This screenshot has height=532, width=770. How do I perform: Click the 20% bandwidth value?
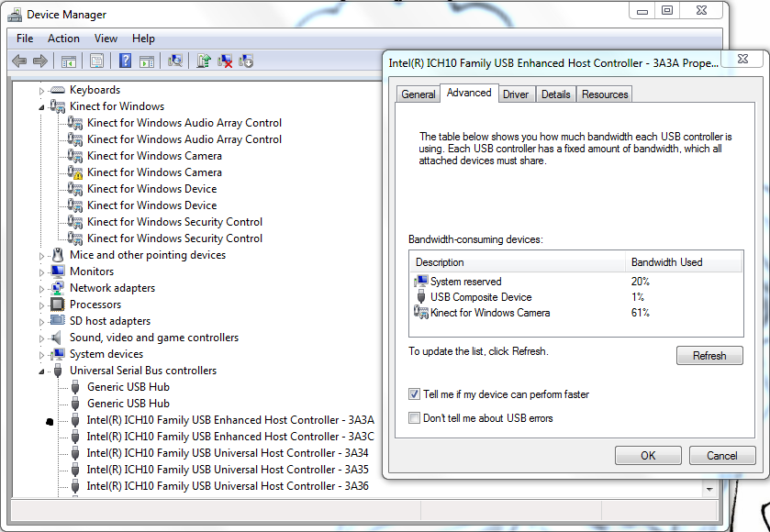click(641, 282)
